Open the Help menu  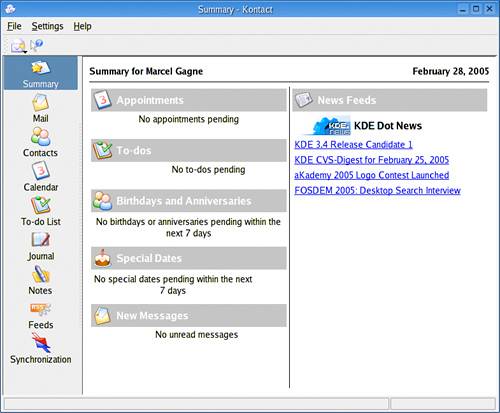point(82,26)
